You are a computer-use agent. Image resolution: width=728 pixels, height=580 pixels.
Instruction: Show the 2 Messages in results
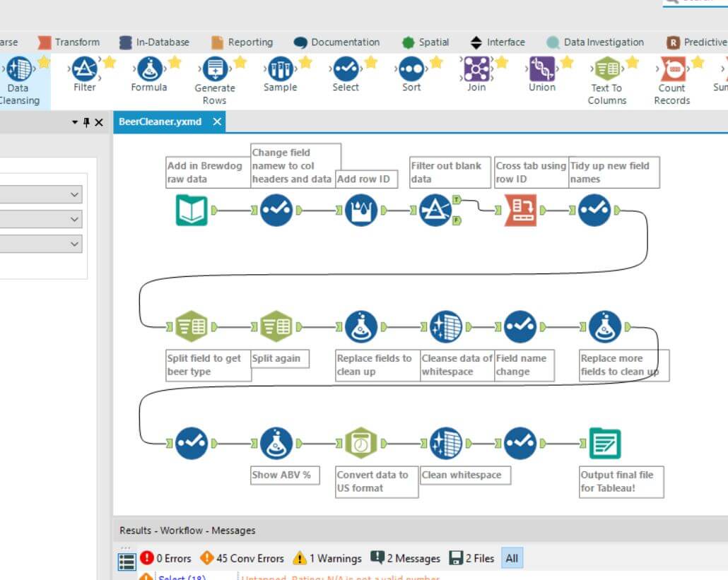pos(405,558)
